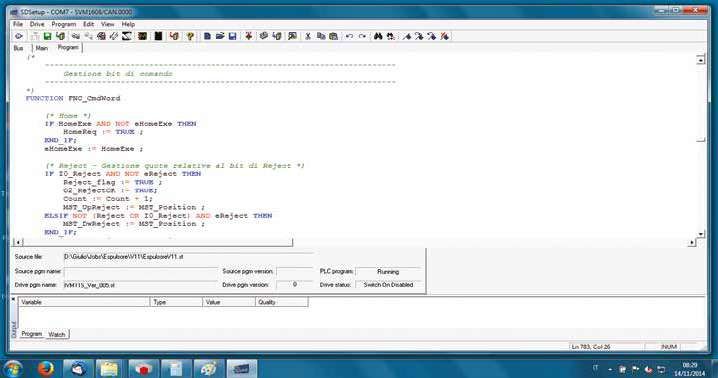The image size is (718, 378).
Task: Create new program file with blue document icon
Action: pyautogui.click(x=207, y=36)
